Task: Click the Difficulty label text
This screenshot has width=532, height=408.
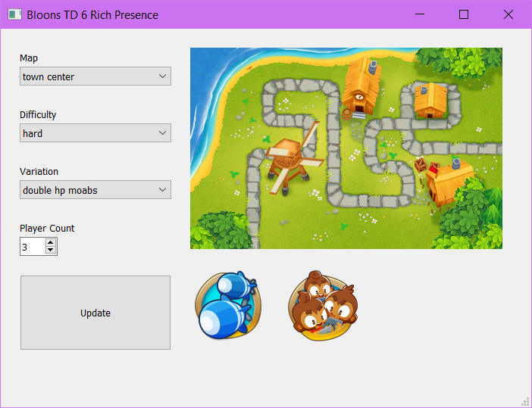Action: coord(38,115)
